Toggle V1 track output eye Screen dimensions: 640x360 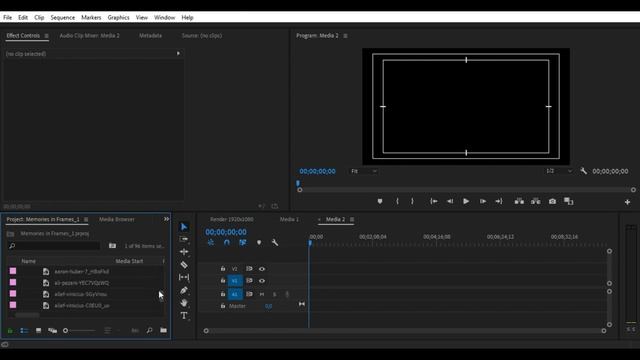(x=262, y=281)
